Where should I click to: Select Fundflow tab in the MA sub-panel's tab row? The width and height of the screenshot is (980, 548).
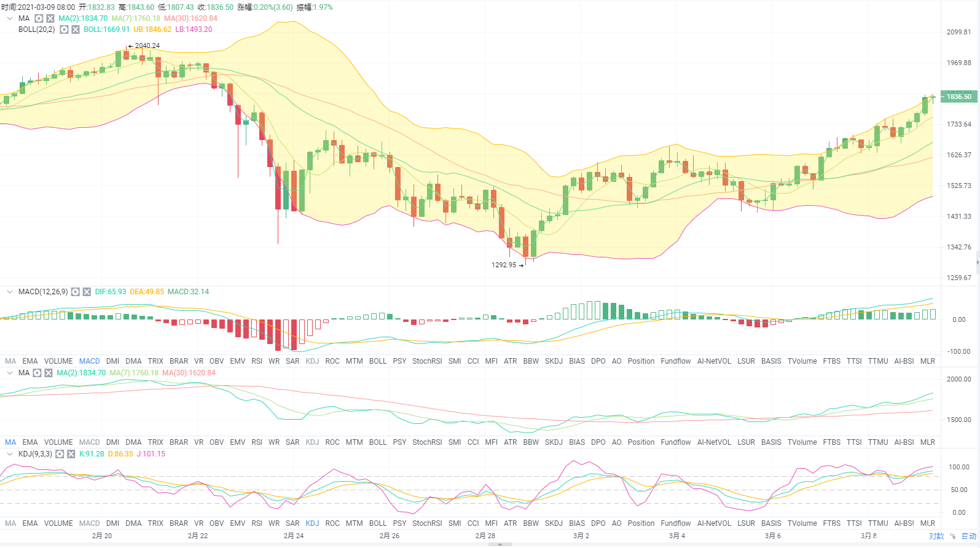coord(676,442)
